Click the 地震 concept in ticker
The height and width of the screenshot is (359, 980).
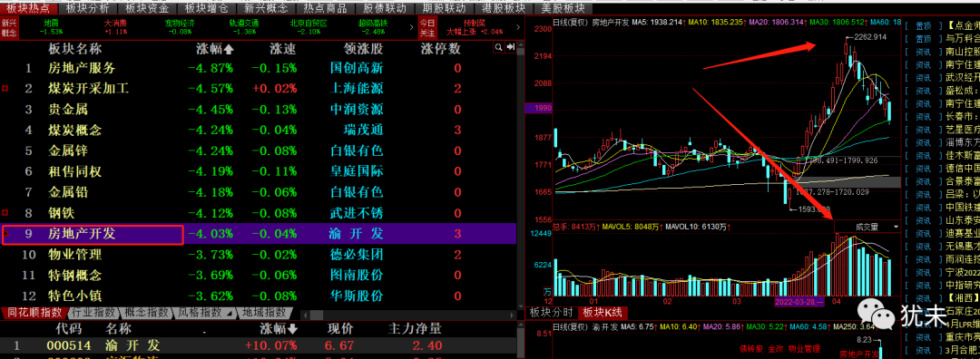point(51,27)
